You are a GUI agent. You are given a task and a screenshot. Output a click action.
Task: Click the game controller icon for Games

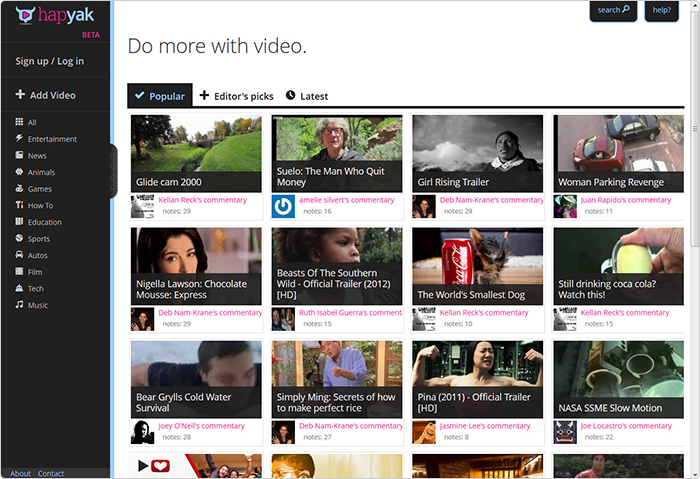pyautogui.click(x=19, y=188)
